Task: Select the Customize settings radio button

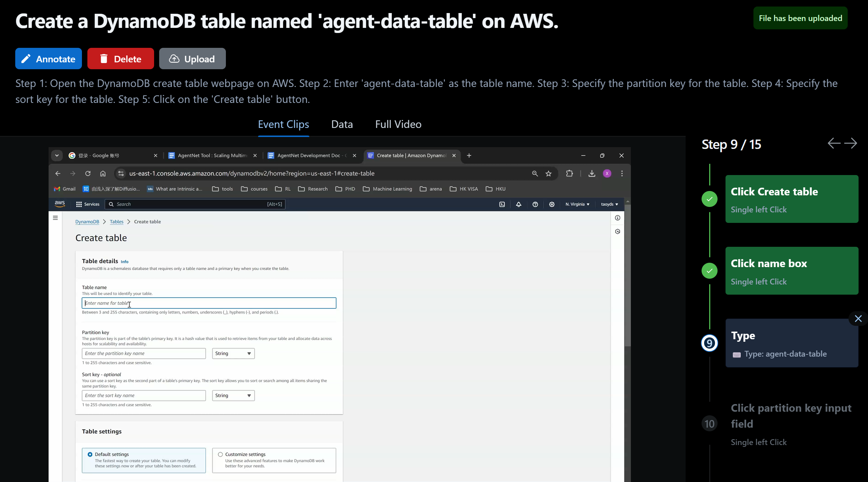Action: coord(220,454)
